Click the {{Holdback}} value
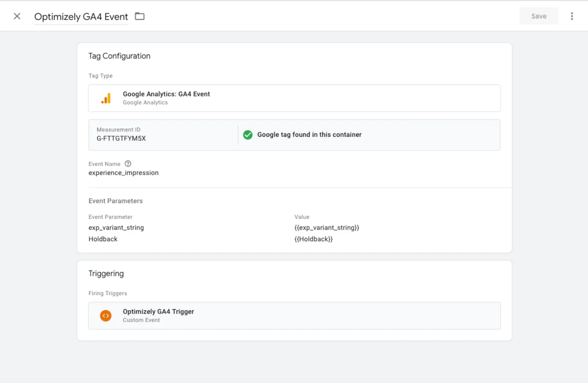Image resolution: width=588 pixels, height=383 pixels. point(313,239)
